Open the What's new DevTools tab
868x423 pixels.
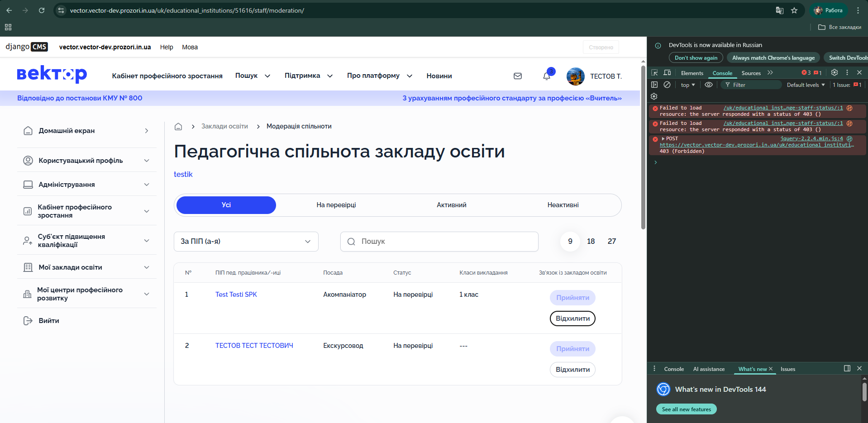pos(752,369)
